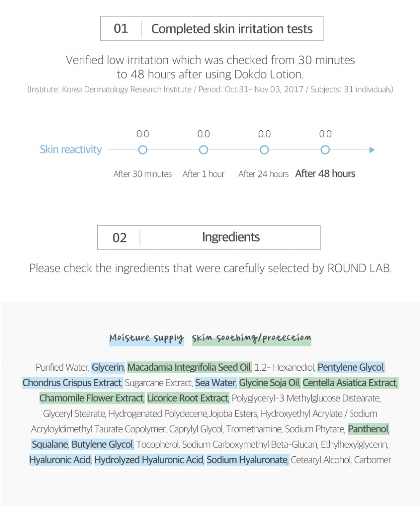The width and height of the screenshot is (420, 506).
Task: Click the Chondrus Crispus Extract ingredient
Action: point(72,383)
